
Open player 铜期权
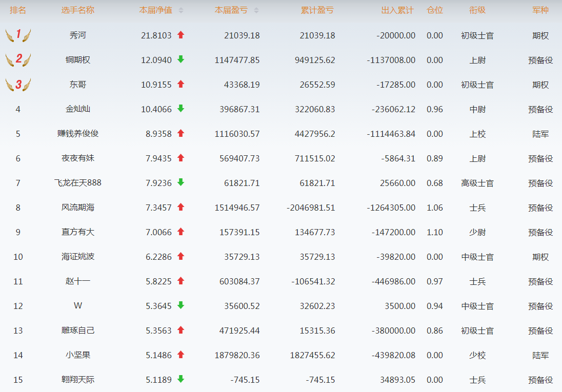point(78,60)
